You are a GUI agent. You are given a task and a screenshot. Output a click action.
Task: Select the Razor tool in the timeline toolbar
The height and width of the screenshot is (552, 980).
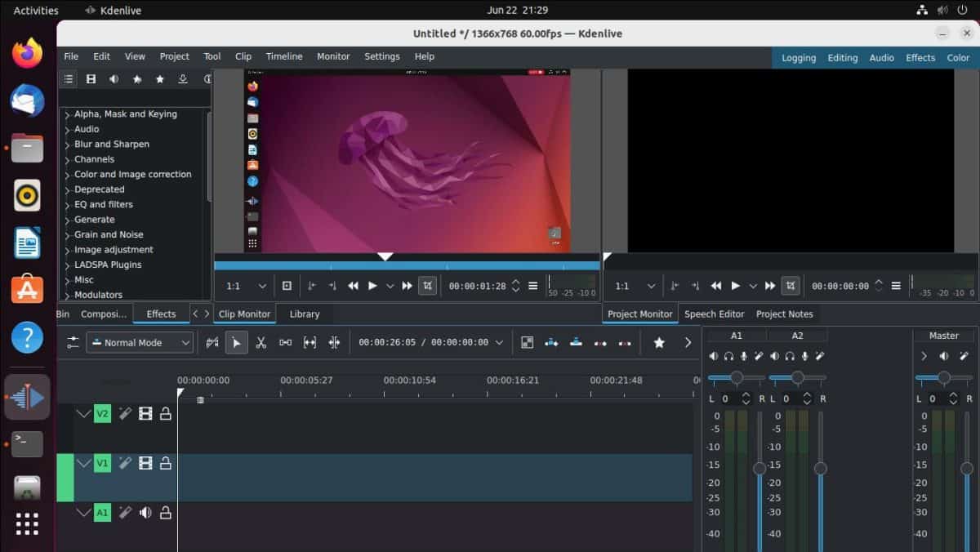tap(261, 342)
